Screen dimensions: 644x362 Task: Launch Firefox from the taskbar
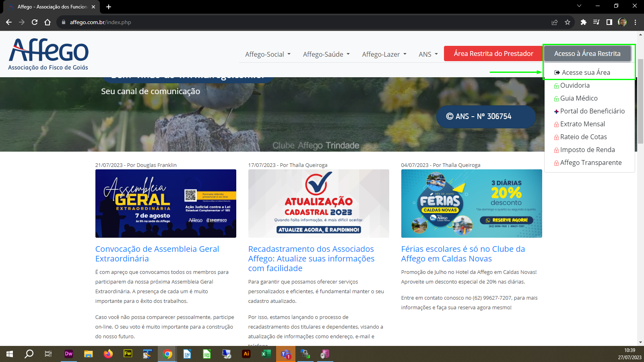[x=108, y=354]
